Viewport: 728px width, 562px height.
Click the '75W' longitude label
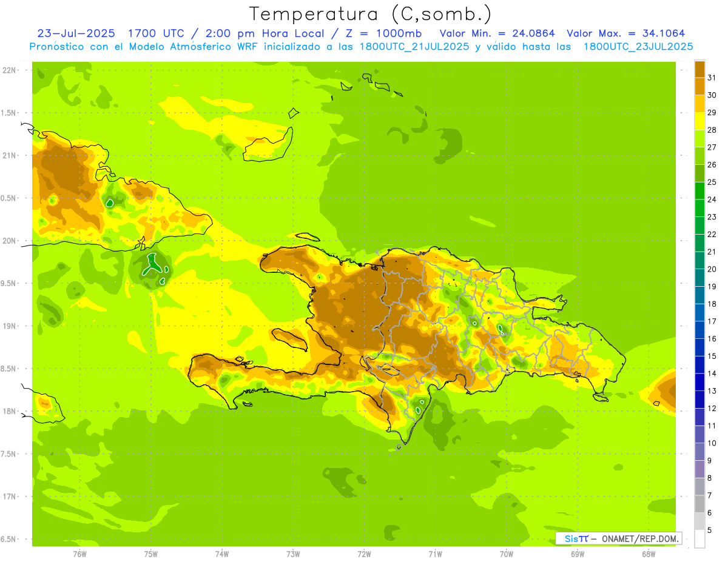pos(150,554)
